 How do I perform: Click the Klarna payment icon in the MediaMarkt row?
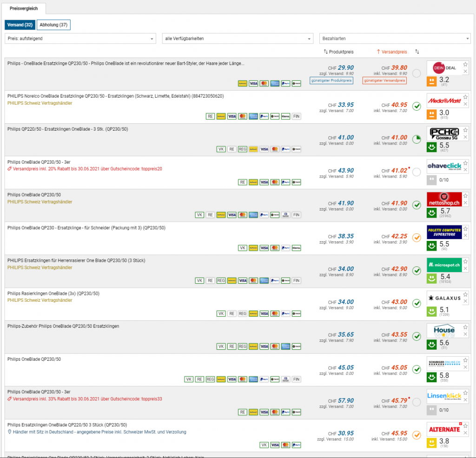pyautogui.click(x=285, y=116)
